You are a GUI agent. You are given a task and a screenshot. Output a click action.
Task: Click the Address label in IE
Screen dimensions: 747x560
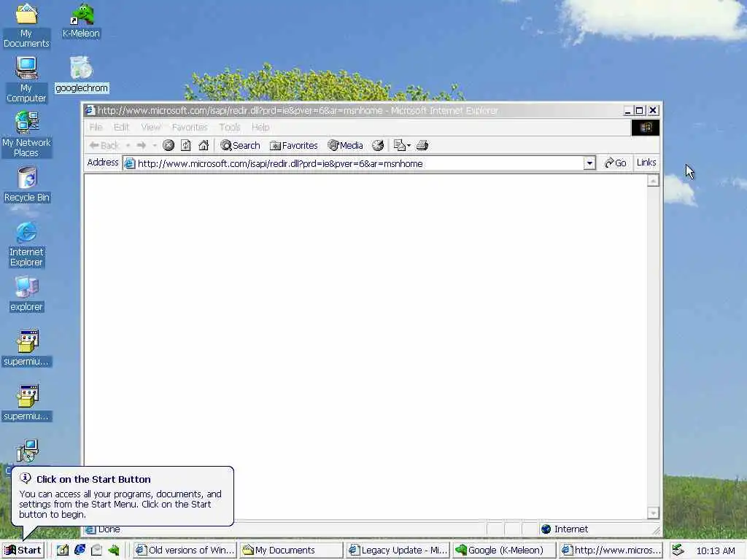coord(103,163)
